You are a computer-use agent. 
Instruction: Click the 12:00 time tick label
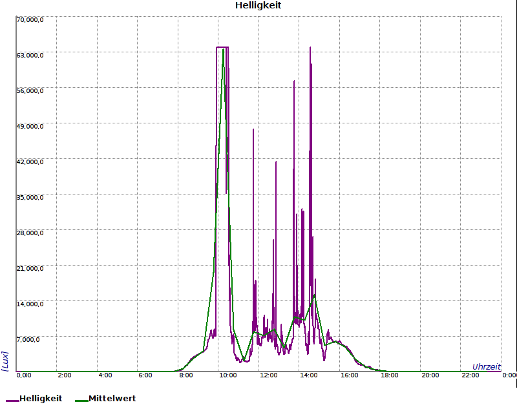(x=268, y=375)
